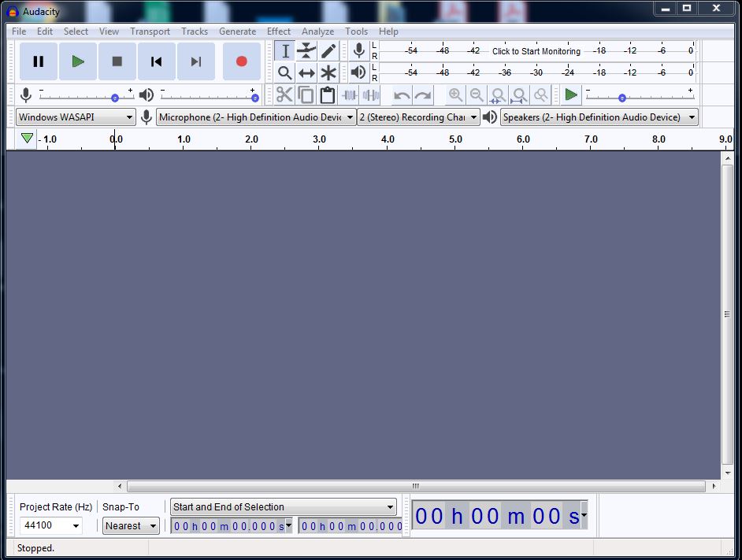
Task: Click the Pause transport button
Action: coord(39,61)
